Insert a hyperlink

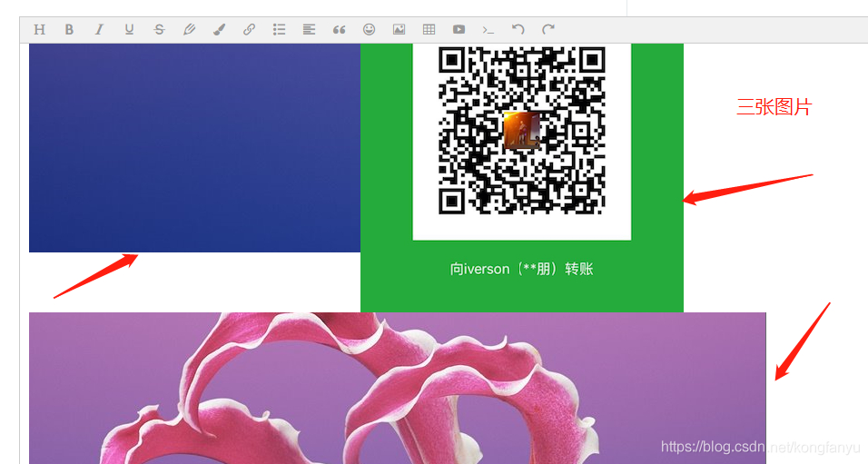click(x=249, y=29)
